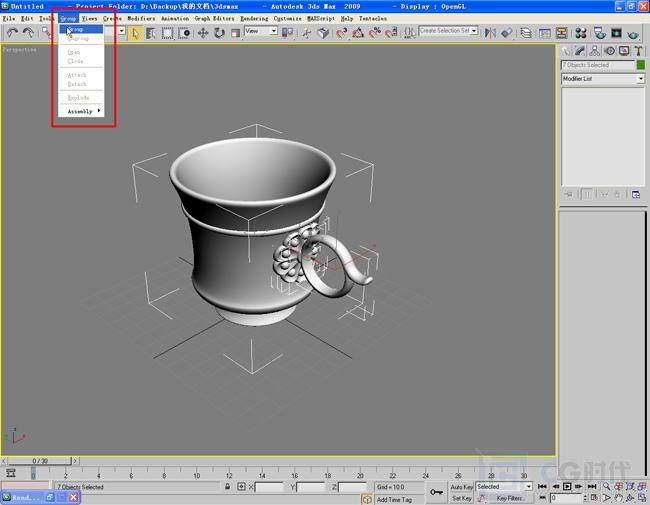Viewport: 650px width, 505px height.
Task: Open the Customize menu
Action: [287, 19]
